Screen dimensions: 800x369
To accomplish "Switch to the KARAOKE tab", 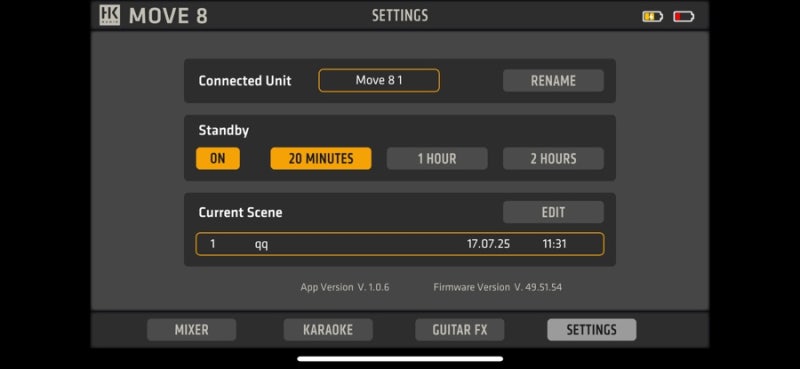I will click(x=328, y=330).
